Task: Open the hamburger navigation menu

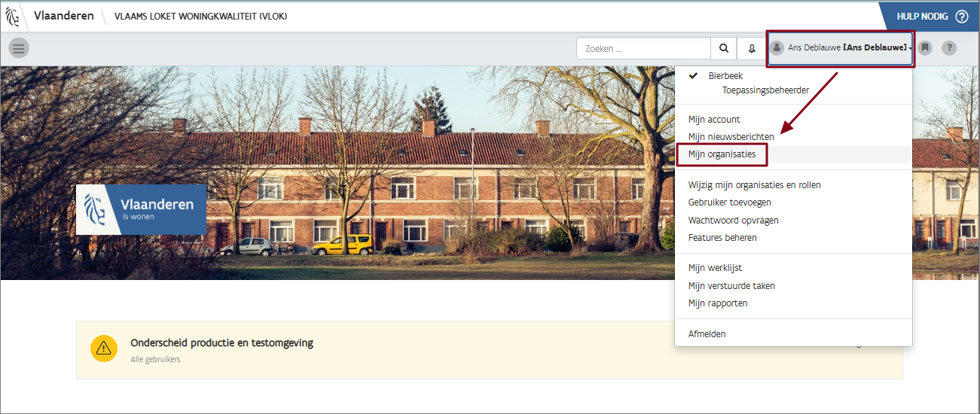Action: pos(19,48)
